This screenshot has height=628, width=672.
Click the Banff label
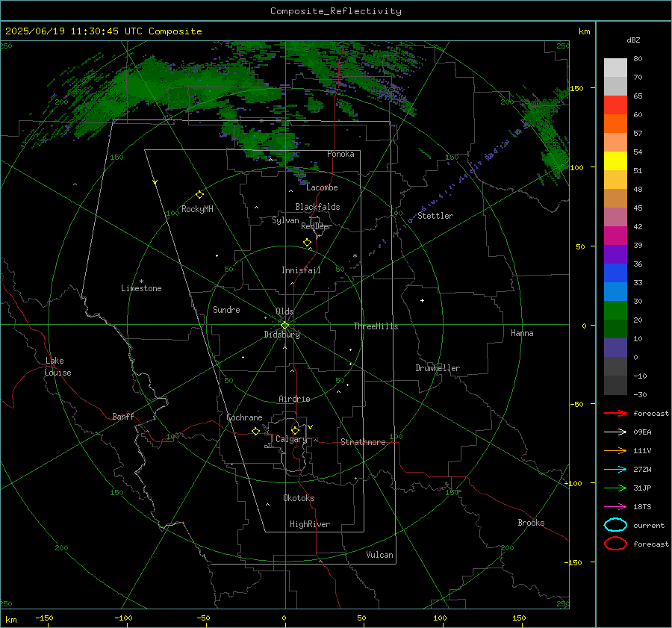123,416
